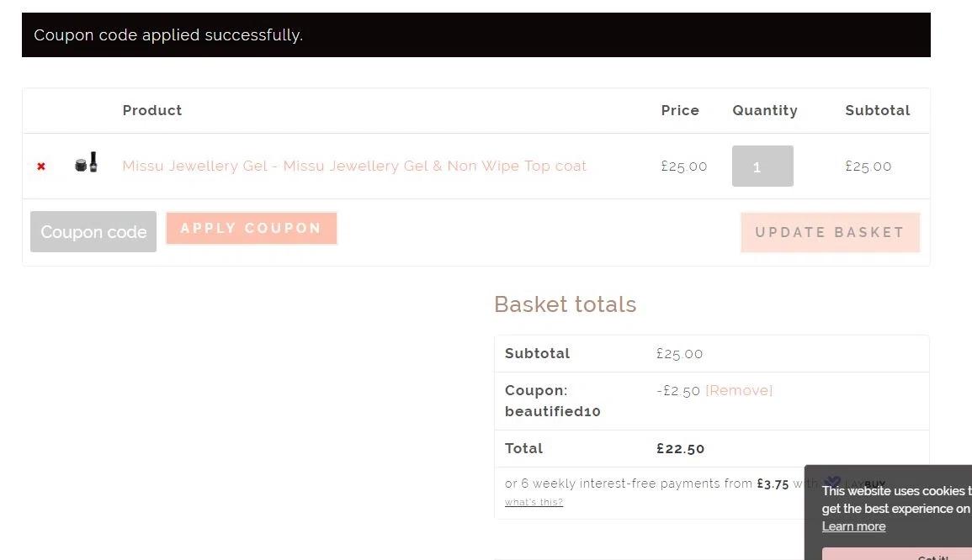Remove the beautified10 coupon
Screen dimensions: 972x560
[x=739, y=390]
